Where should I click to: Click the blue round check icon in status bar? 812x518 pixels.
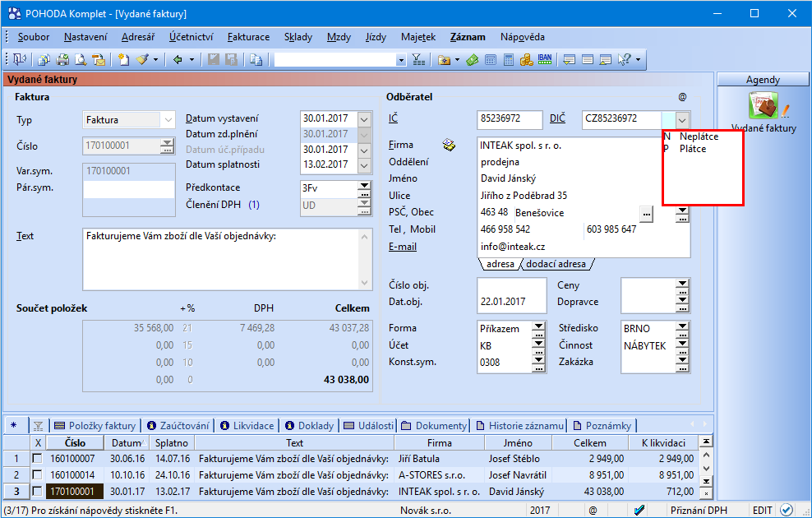(786, 511)
